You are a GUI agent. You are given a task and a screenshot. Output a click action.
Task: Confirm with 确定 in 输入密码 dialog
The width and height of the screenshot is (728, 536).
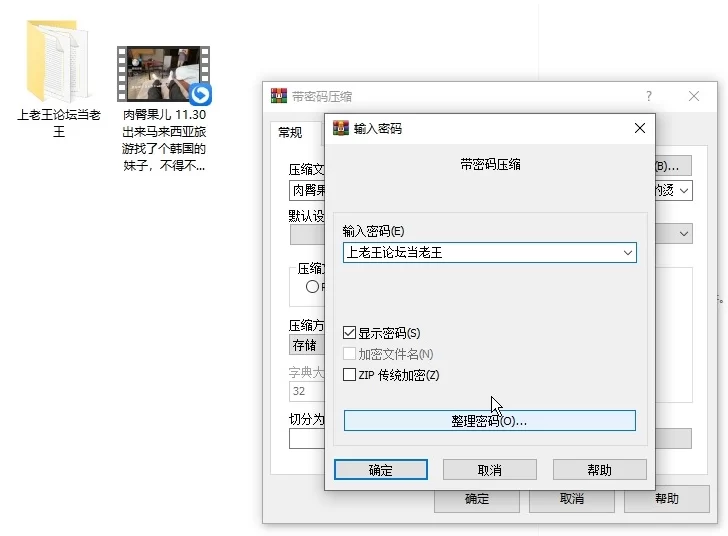381,470
